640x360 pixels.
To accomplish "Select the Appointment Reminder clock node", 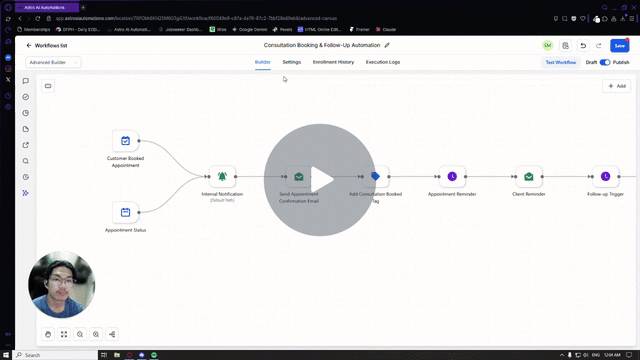I will [452, 176].
